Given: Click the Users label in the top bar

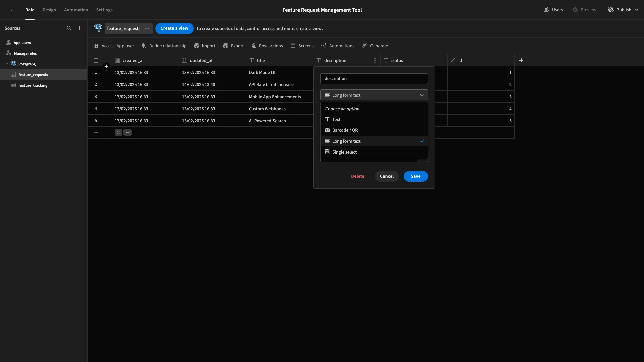Looking at the screenshot, I should point(557,10).
